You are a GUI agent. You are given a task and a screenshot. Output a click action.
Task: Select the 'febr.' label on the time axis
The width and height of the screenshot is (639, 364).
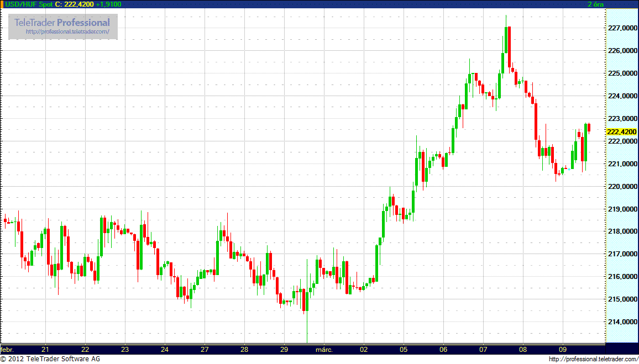tap(7, 350)
